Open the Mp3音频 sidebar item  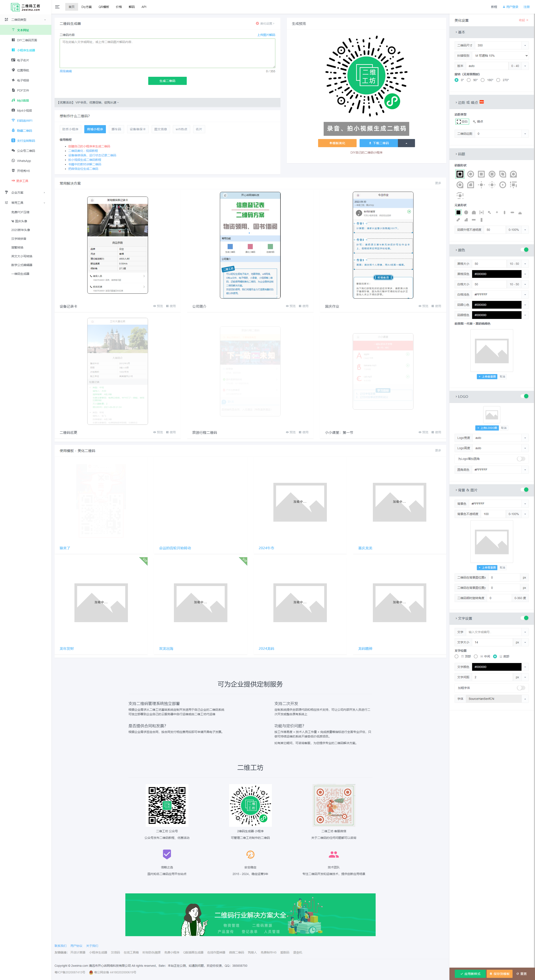(x=23, y=101)
